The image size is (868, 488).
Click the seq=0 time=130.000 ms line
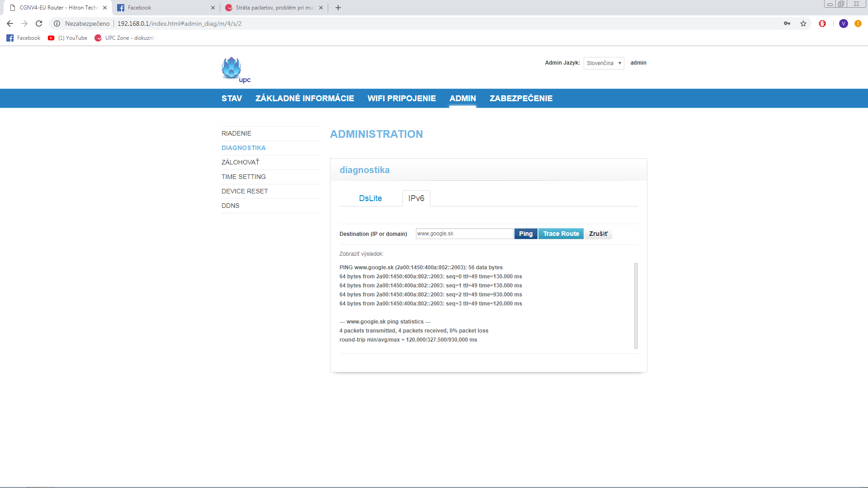[x=430, y=277]
